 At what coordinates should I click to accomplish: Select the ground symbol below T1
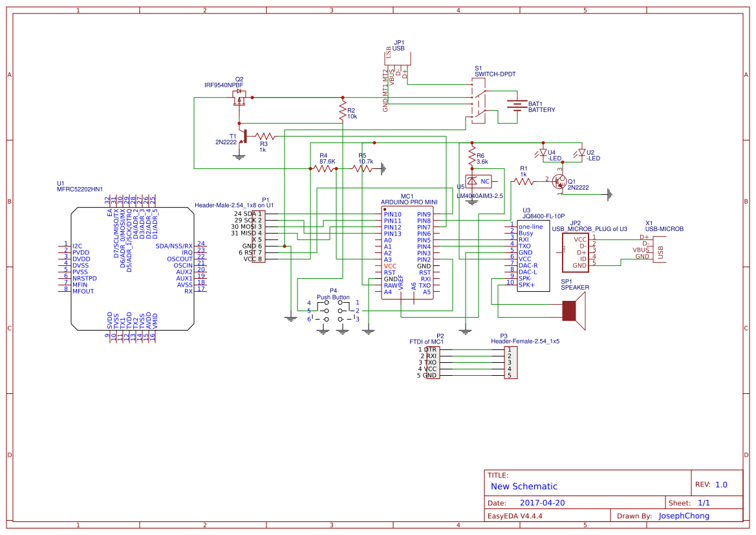point(240,155)
